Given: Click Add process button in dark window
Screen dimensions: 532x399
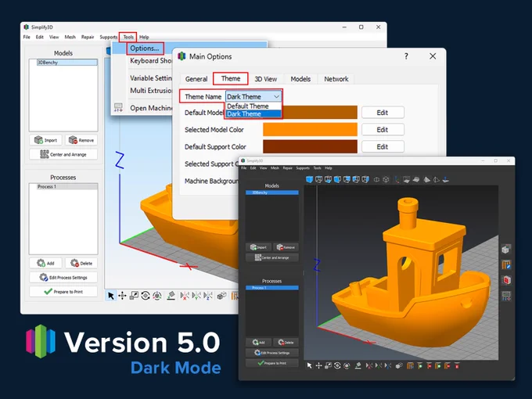Looking at the screenshot, I should tap(258, 343).
